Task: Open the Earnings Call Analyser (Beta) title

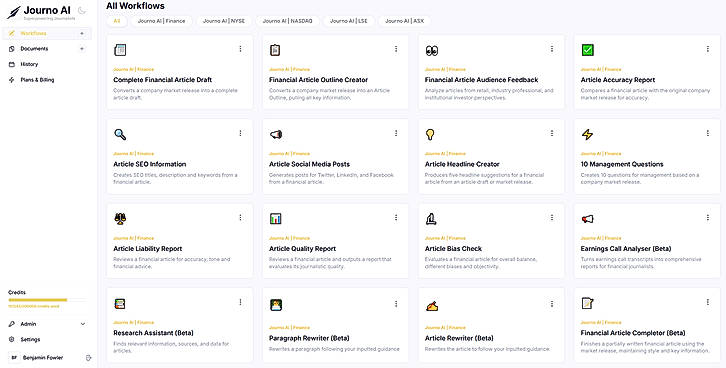Action: 626,249
